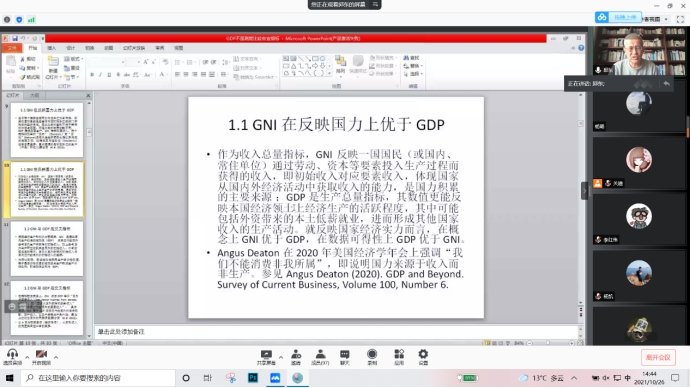Image resolution: width=690 pixels, height=388 pixels.
Task: Expand the video options arrow beside camera
Action: pos(56,357)
